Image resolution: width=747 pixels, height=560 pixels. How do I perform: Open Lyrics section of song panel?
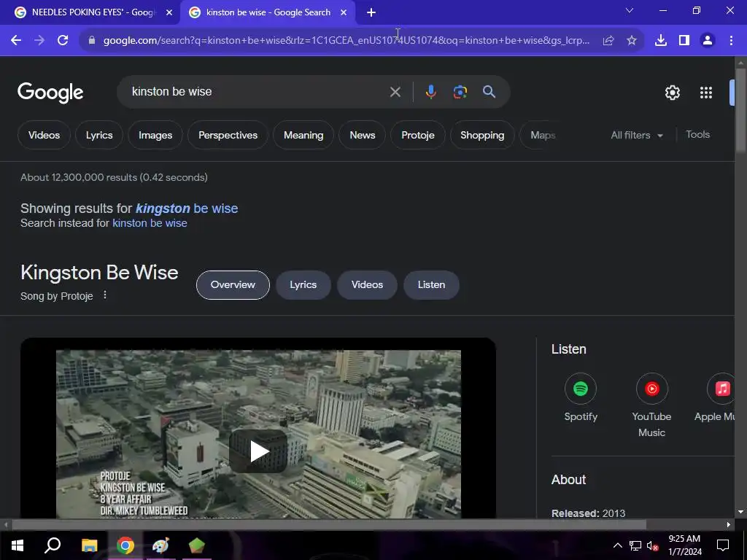tap(303, 285)
